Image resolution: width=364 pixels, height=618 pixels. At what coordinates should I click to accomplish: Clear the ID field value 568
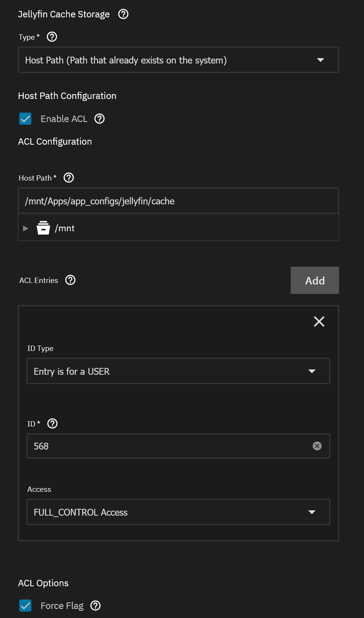(x=317, y=446)
